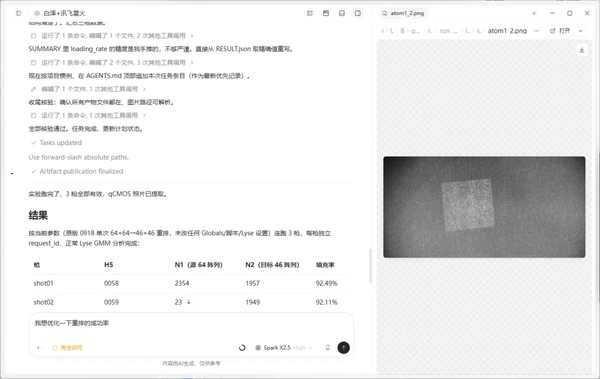
Task: Click the shot02 row label
Action: pyautogui.click(x=43, y=302)
